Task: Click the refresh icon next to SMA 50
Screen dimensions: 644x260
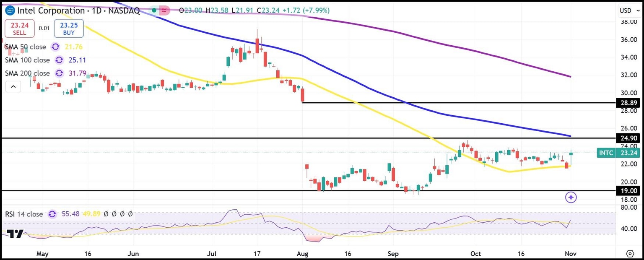Action: coord(55,47)
